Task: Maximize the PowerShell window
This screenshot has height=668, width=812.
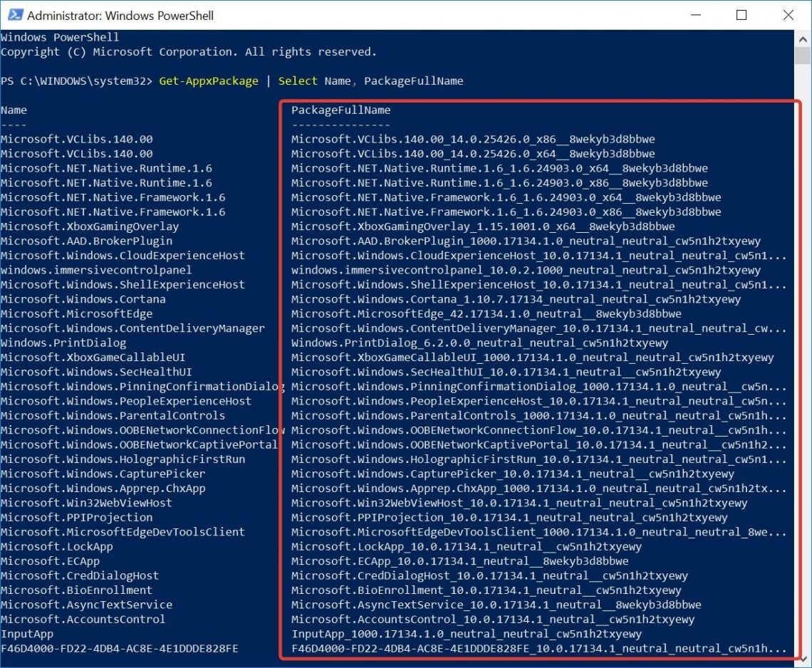Action: (741, 15)
